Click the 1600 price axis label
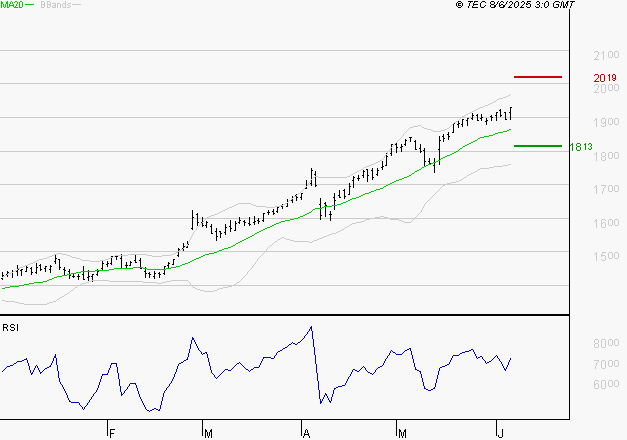Image resolution: width=627 pixels, height=440 pixels. pos(606,223)
